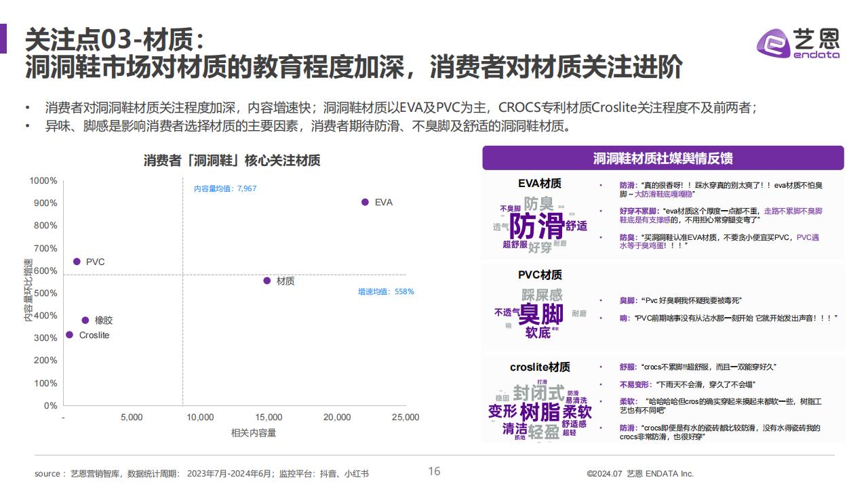Viewport: 868px width, 488px height.
Task: Click the 不易变形 quote in croslite section
Action: click(x=687, y=384)
